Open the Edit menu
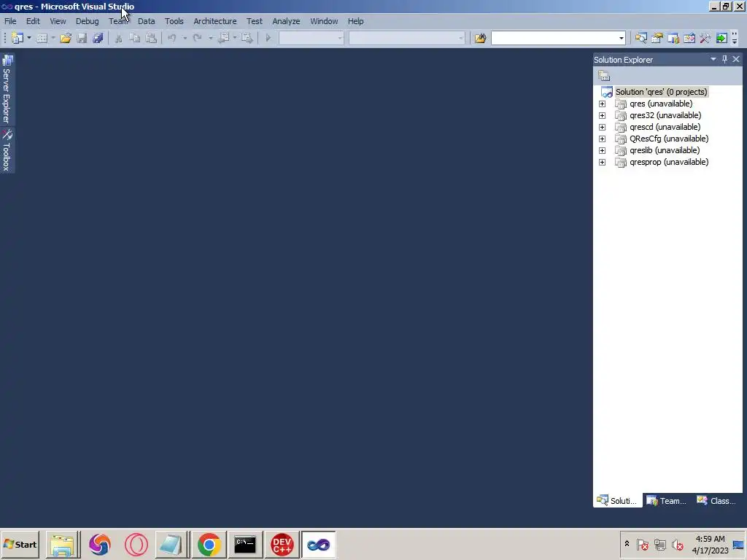The image size is (747, 560). pos(33,21)
